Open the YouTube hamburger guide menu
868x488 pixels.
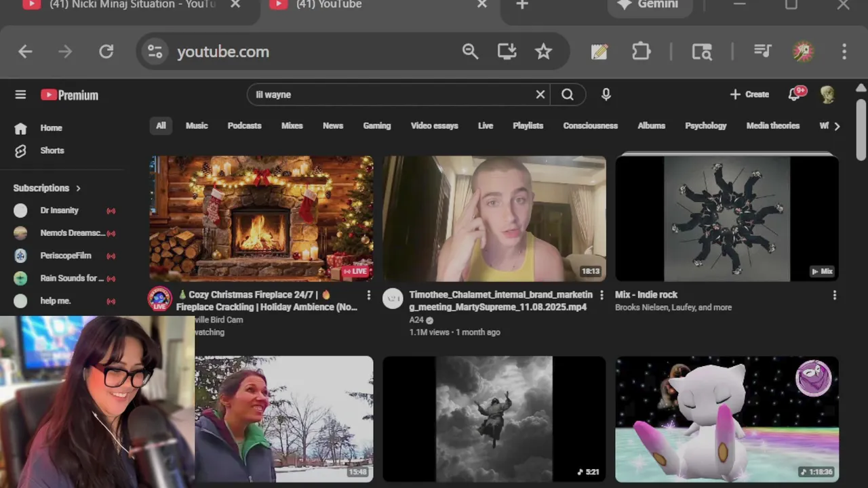20,95
